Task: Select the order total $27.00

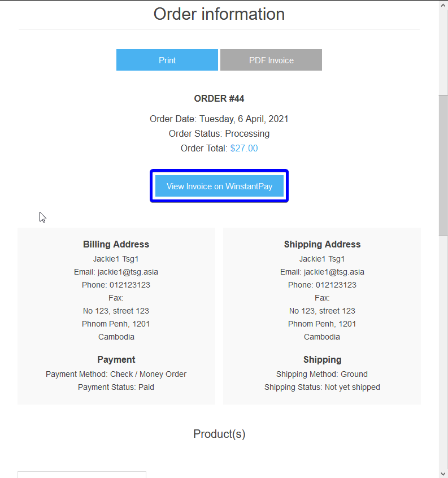Action: pyautogui.click(x=244, y=148)
